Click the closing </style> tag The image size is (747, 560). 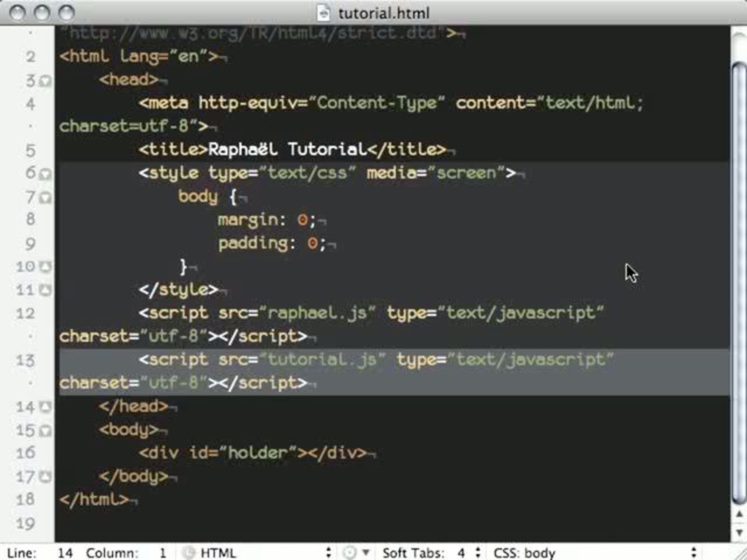point(179,290)
